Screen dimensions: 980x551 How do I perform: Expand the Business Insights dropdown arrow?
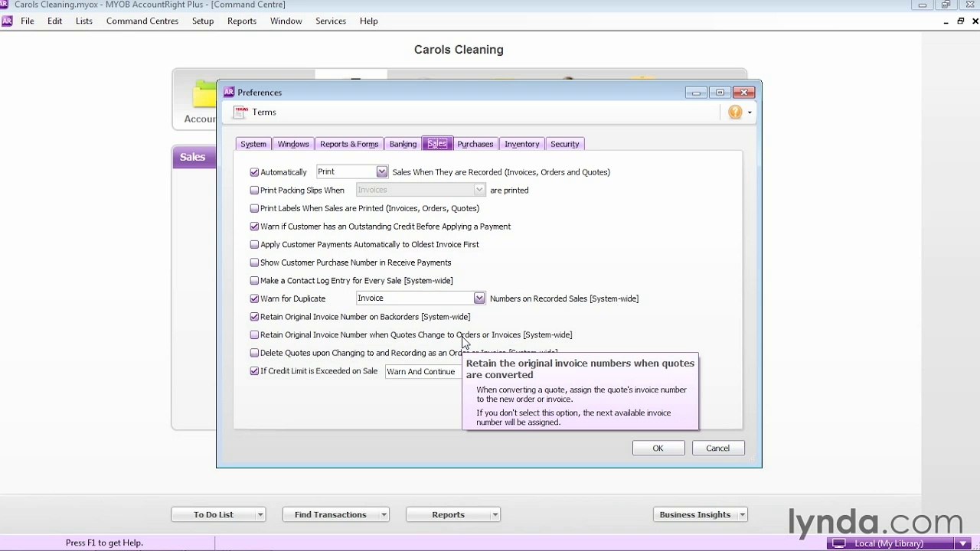tap(742, 515)
